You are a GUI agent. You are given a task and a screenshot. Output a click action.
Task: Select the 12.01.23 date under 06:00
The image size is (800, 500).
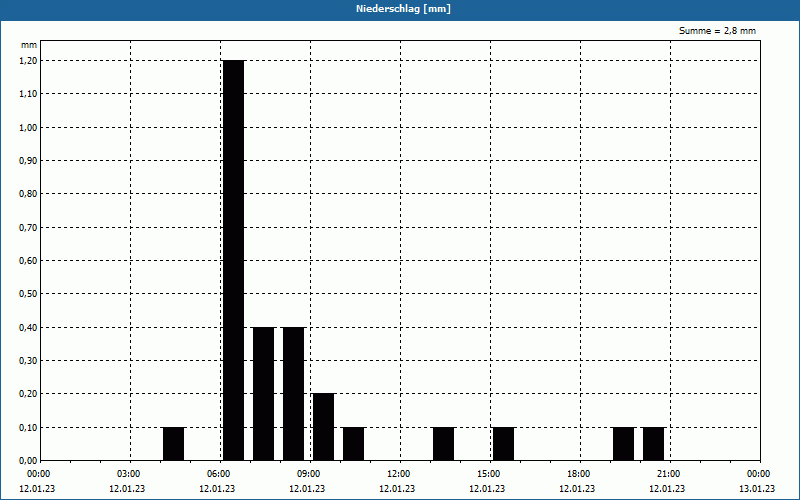click(217, 489)
